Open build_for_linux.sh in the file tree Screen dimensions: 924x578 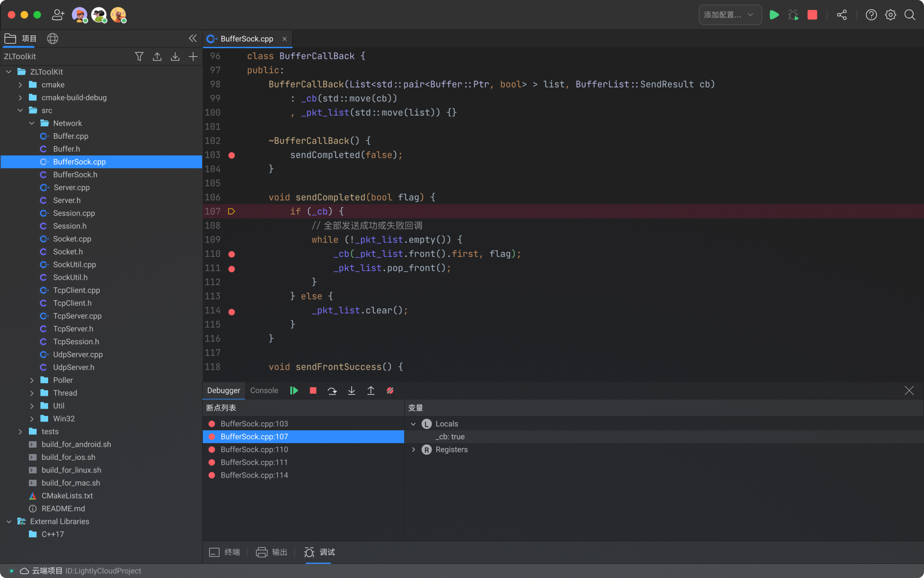[x=71, y=470]
